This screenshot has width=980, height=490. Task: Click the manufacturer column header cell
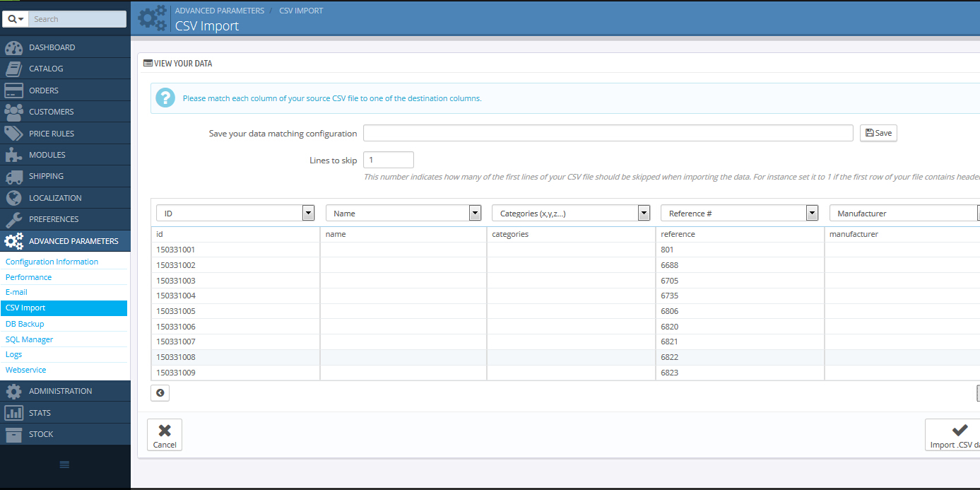click(x=902, y=234)
